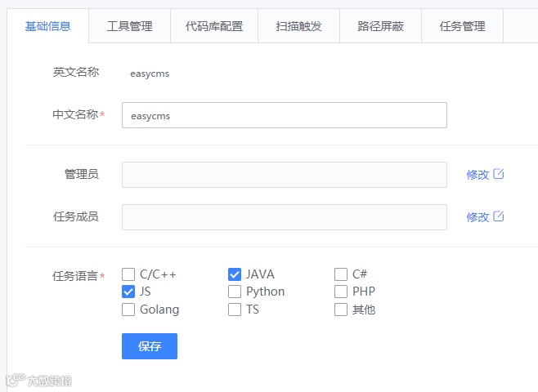The width and height of the screenshot is (538, 392).
Task: Open the 任务管理 tab
Action: click(x=462, y=26)
